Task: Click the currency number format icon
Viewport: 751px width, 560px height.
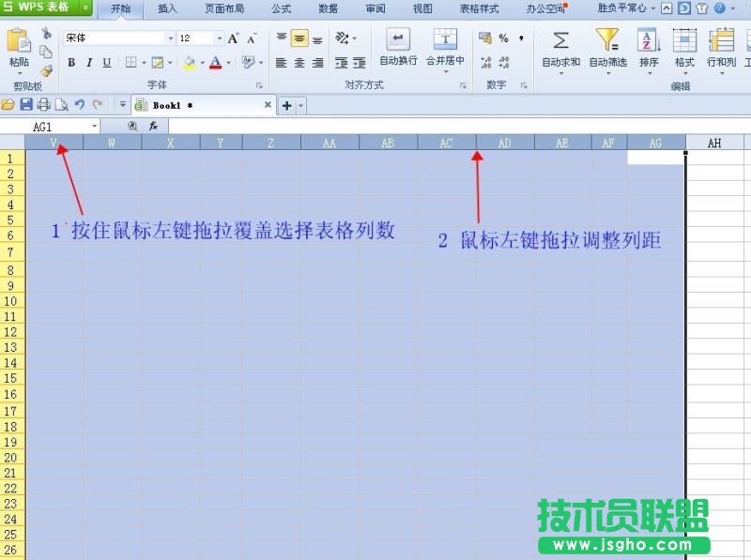Action: [485, 38]
